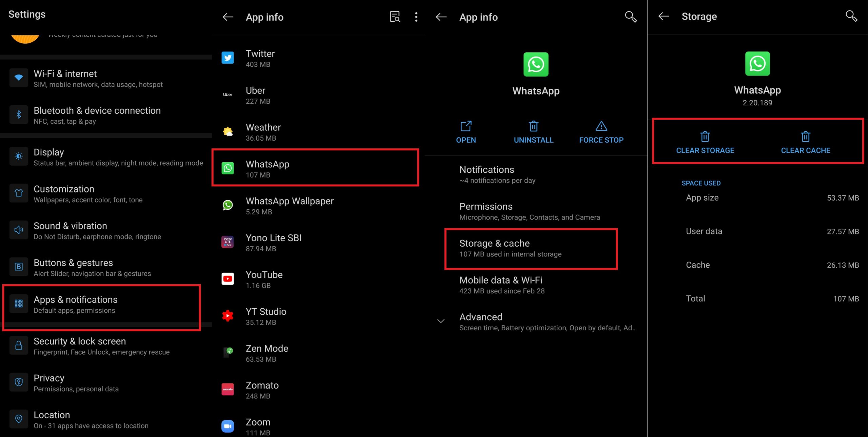Open Customization settings row

coord(106,194)
